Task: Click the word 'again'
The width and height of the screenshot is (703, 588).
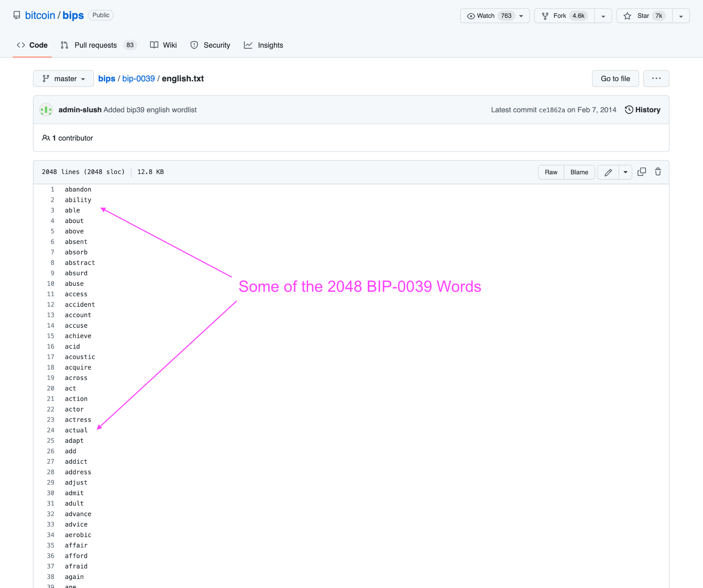Action: 74,577
